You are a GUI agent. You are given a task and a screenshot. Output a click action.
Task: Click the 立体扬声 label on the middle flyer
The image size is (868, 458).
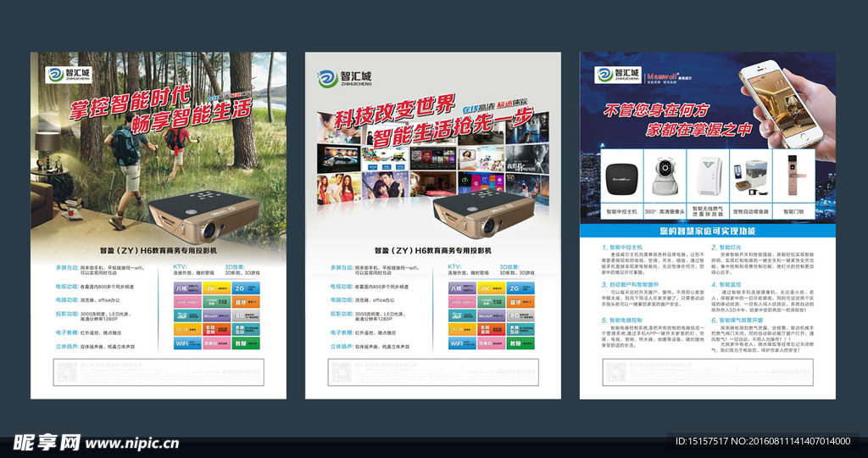coord(342,347)
